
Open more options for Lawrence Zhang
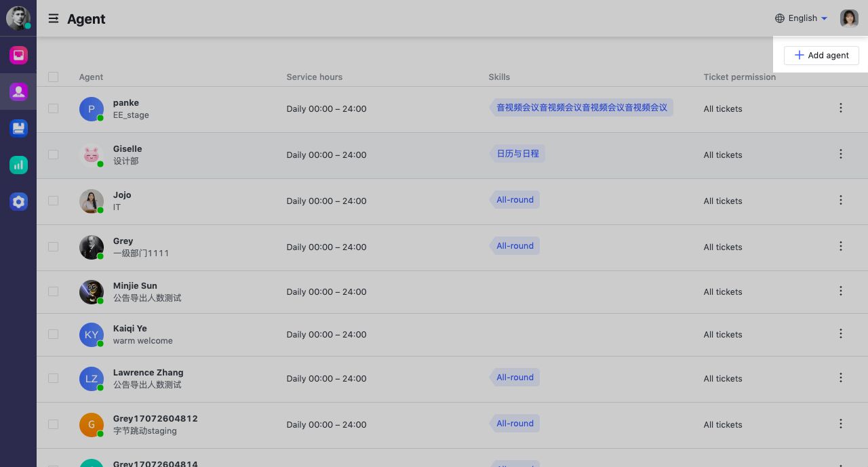(x=841, y=378)
